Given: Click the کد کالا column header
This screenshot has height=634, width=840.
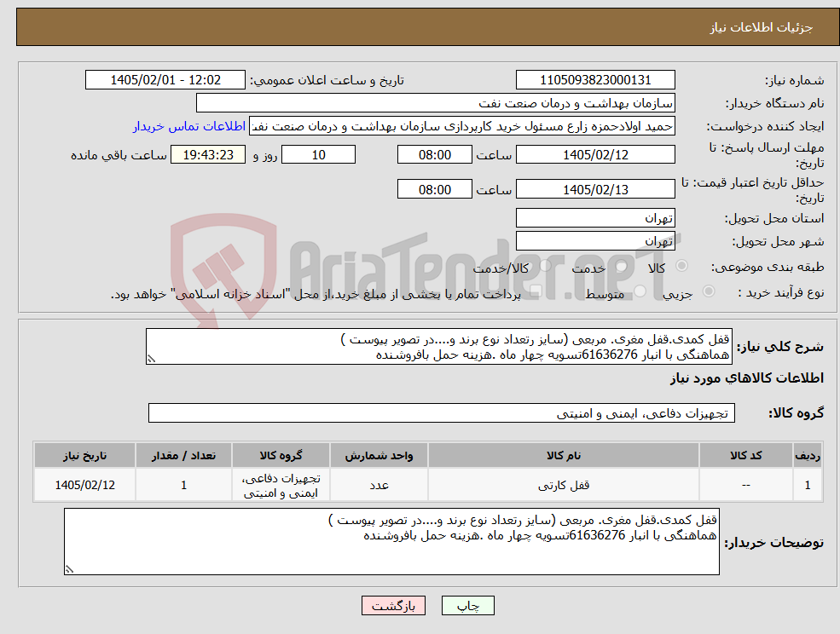Looking at the screenshot, I should click(x=745, y=455).
